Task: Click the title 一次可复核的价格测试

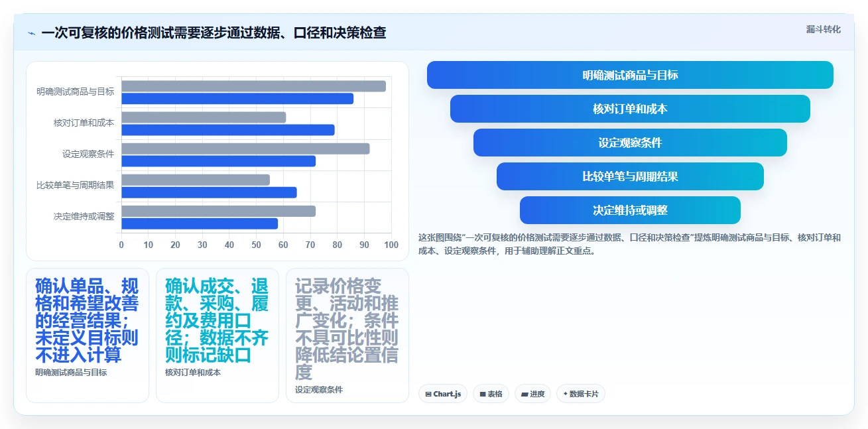Action: tap(214, 32)
